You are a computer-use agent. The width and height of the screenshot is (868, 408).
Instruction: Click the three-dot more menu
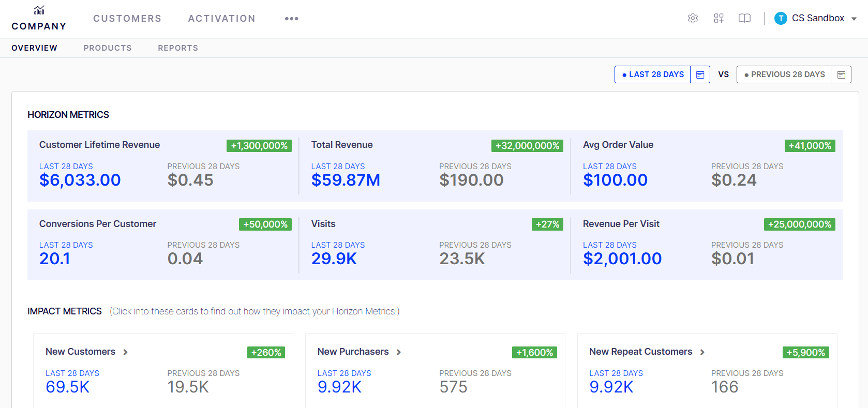pyautogui.click(x=291, y=19)
